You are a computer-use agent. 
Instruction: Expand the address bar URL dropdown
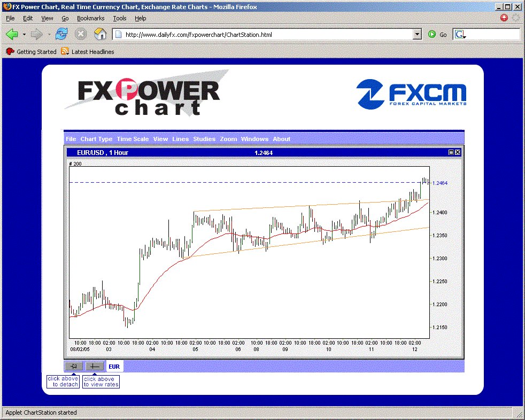[417, 35]
